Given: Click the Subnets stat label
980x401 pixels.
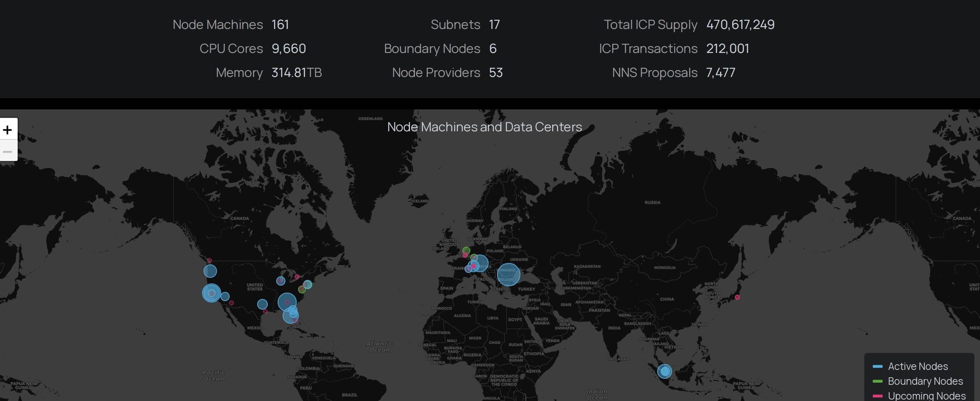Looking at the screenshot, I should click(455, 24).
